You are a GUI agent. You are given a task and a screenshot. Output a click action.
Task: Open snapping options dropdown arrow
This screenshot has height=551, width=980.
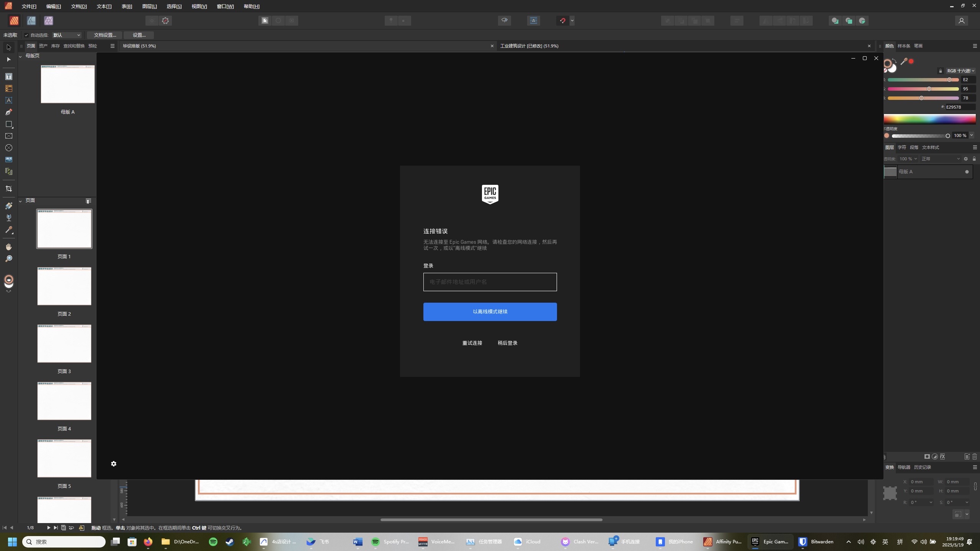572,21
